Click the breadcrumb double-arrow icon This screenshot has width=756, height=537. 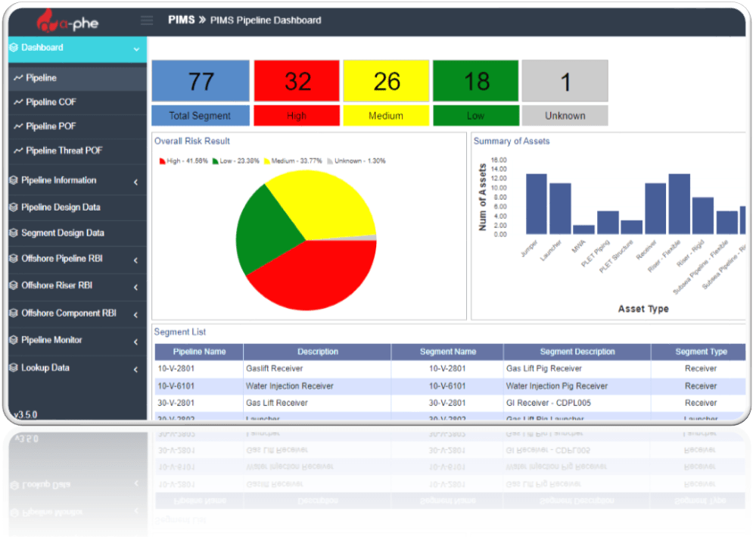[x=202, y=20]
